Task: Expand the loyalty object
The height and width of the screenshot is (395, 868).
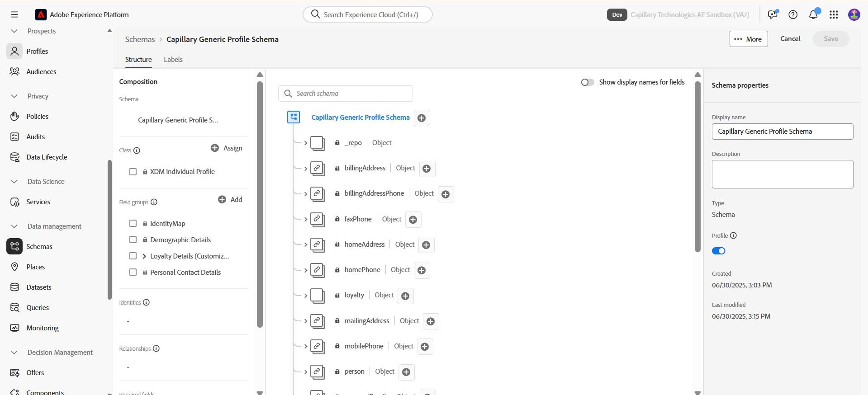Action: coord(306,296)
